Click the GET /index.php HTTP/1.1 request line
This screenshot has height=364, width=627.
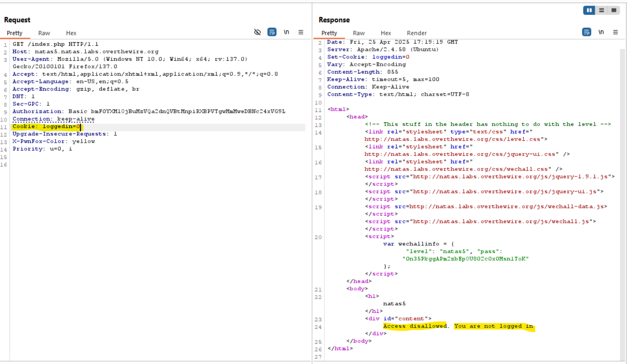(x=56, y=44)
